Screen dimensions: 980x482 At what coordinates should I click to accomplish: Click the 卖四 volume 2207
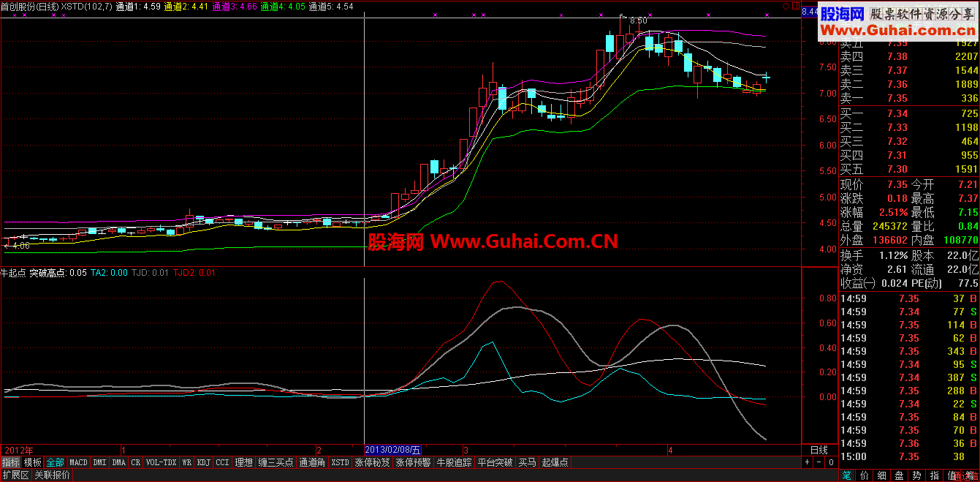[x=966, y=56]
